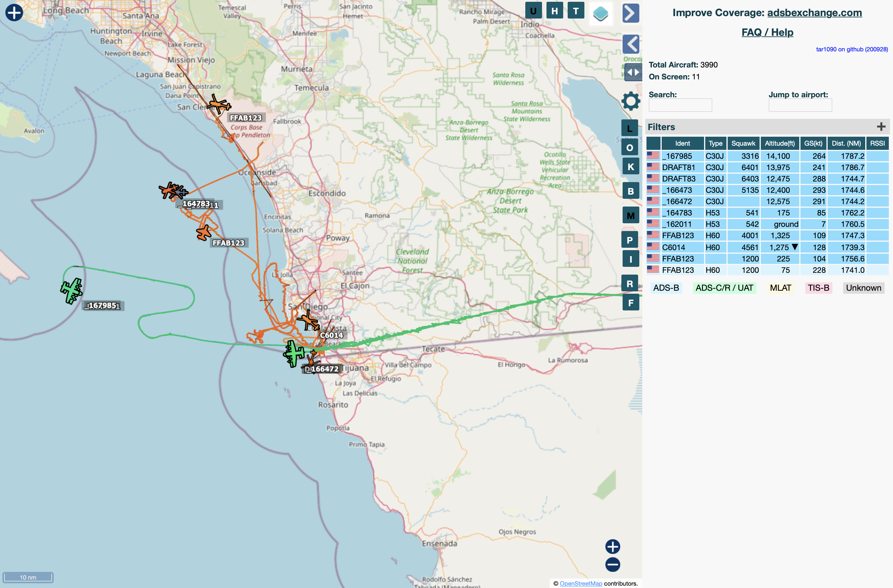
Task: Toggle the H map button
Action: coord(555,11)
